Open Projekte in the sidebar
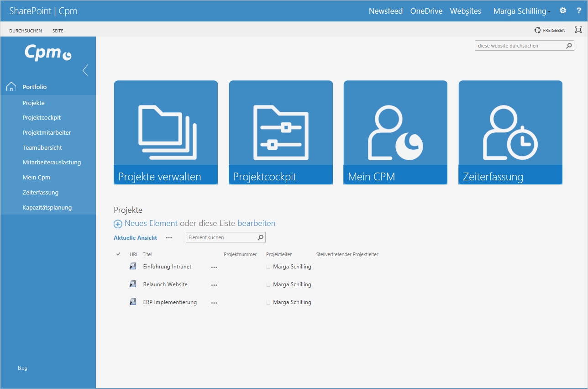Image resolution: width=588 pixels, height=389 pixels. (34, 103)
